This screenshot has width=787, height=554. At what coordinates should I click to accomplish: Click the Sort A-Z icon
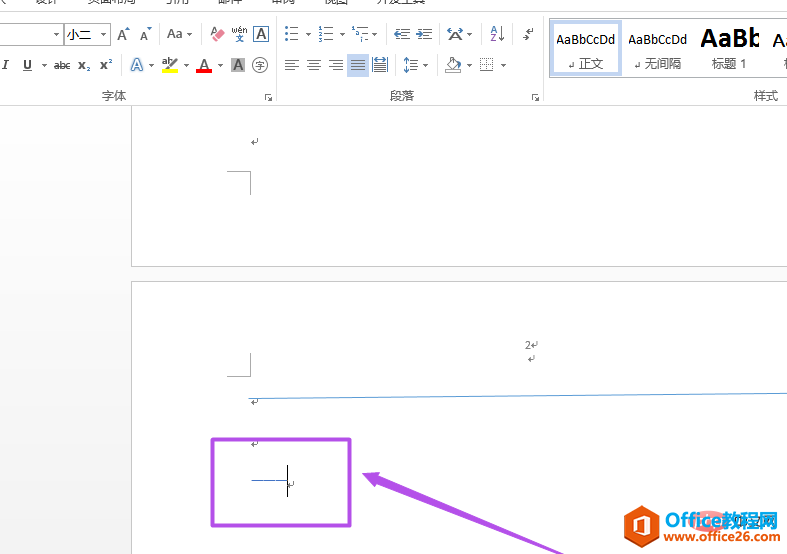(497, 34)
